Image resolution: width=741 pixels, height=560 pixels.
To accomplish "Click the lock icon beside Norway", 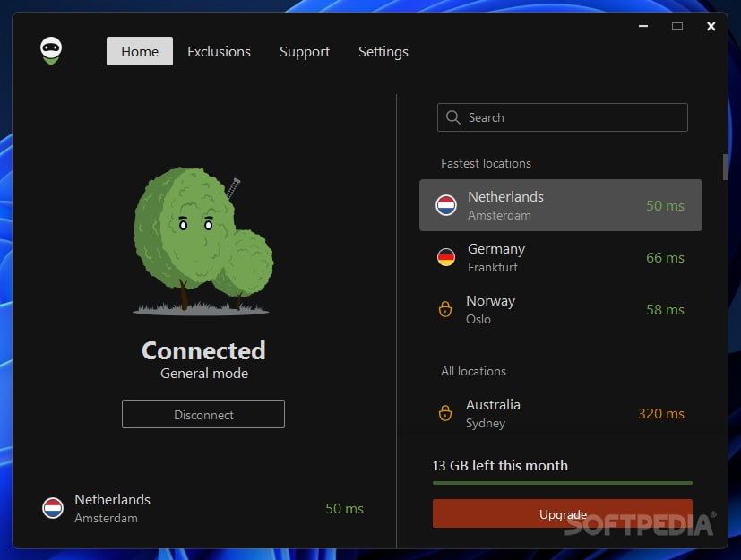I will click(444, 309).
